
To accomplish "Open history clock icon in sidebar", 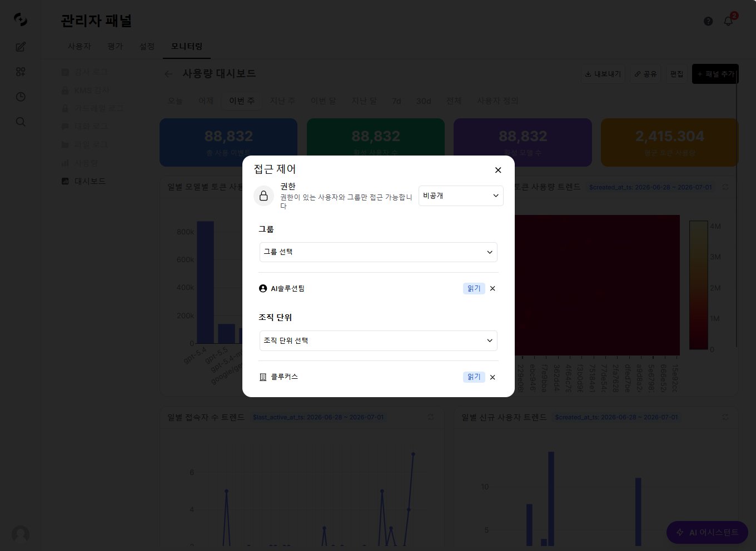I will [21, 97].
